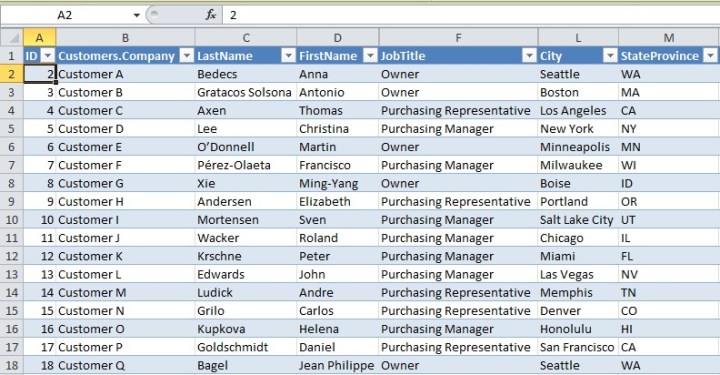Select column M header

[669, 38]
